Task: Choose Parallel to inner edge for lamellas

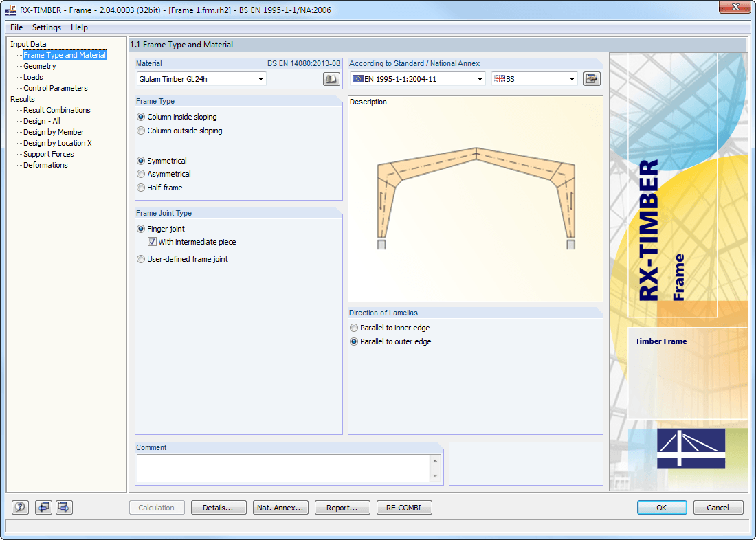Action: click(x=353, y=328)
